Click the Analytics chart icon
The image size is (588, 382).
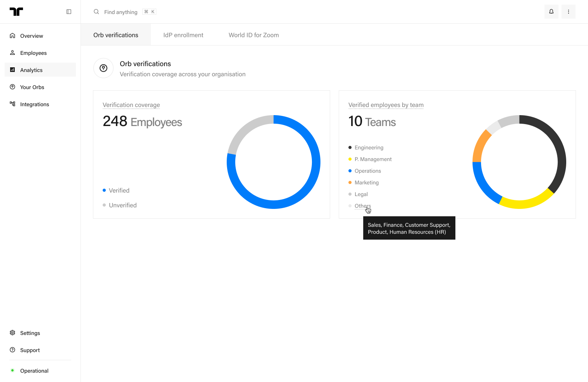coord(12,70)
